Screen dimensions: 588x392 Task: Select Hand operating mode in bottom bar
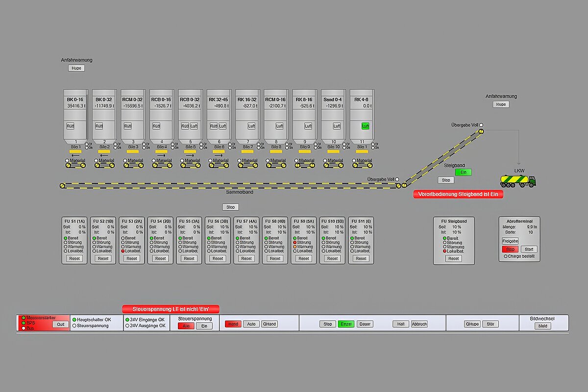[233, 324]
